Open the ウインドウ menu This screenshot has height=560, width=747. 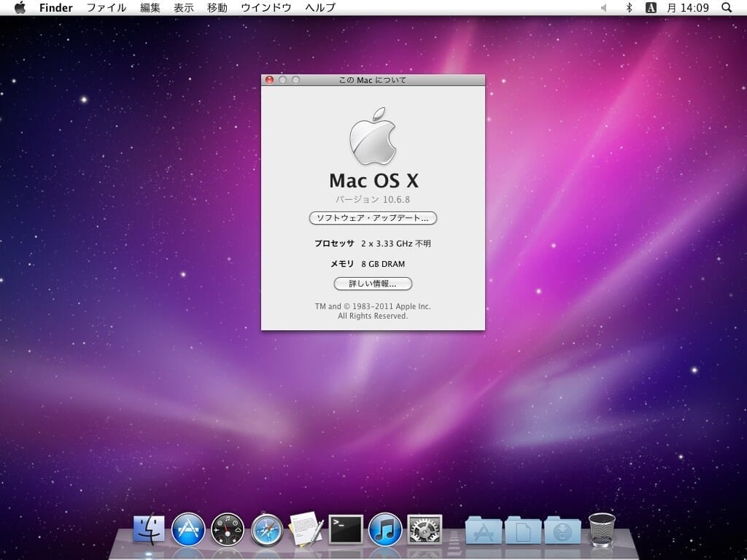pos(266,7)
